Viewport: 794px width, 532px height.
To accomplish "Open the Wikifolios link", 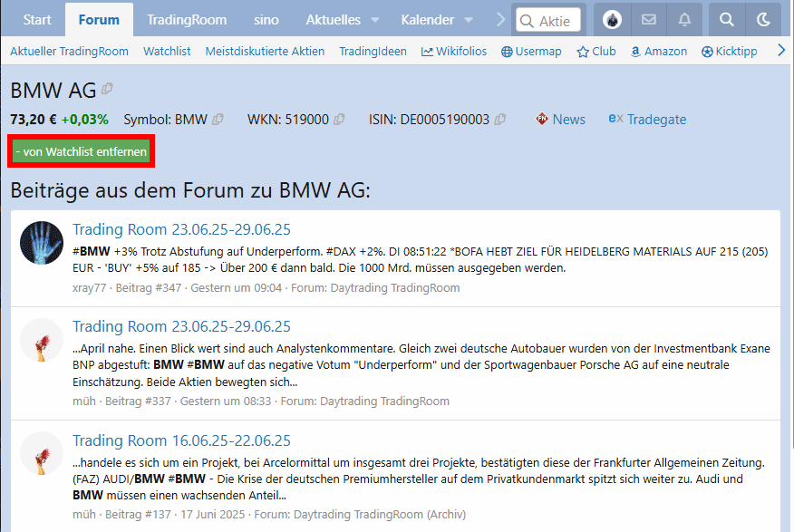I will (x=454, y=51).
